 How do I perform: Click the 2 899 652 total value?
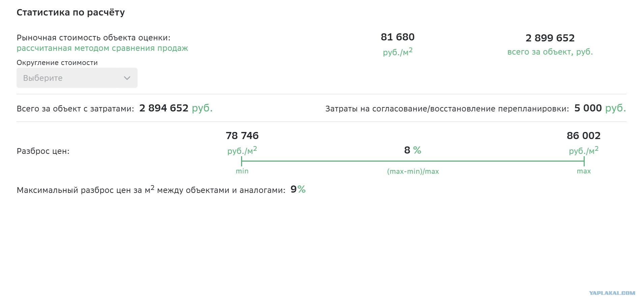coord(550,38)
